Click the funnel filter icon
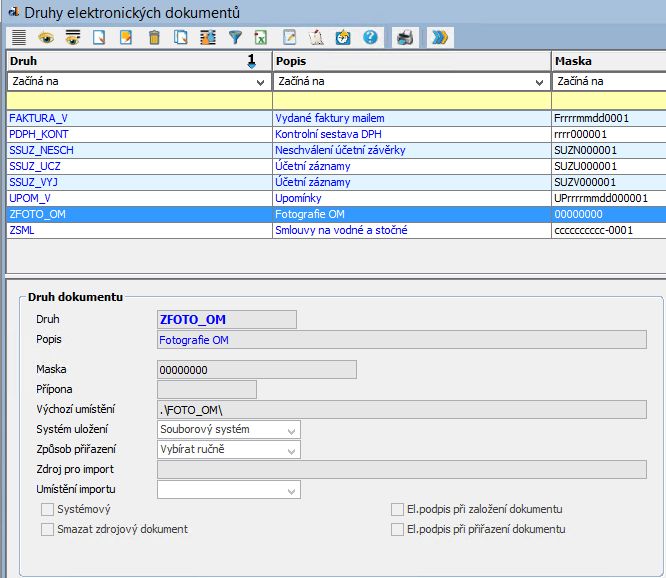Image resolution: width=666 pixels, height=578 pixels. 235,38
